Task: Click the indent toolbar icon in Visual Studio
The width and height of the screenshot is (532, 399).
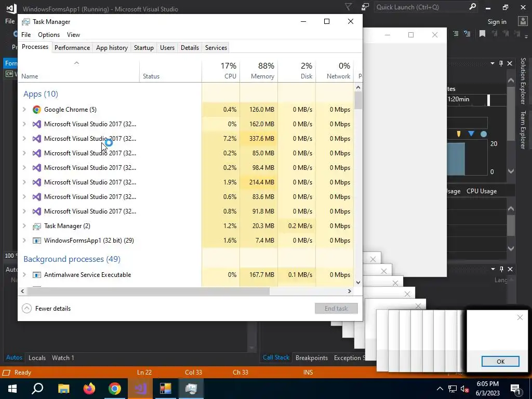Action: (x=456, y=34)
